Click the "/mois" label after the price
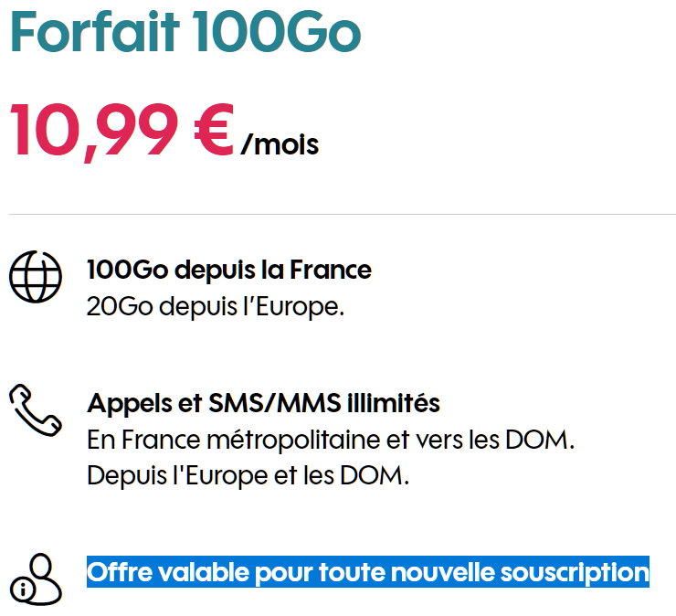Screen dimensions: 676x616 click(280, 145)
